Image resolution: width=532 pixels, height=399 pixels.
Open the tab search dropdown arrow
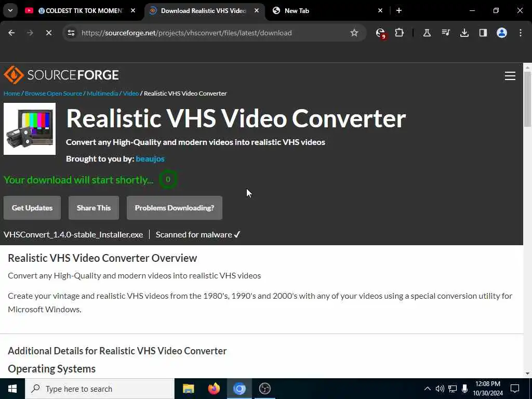[x=10, y=10]
